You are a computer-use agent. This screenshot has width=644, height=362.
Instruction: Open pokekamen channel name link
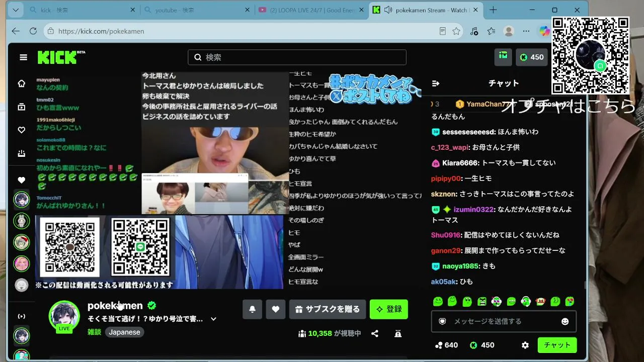[115, 306]
